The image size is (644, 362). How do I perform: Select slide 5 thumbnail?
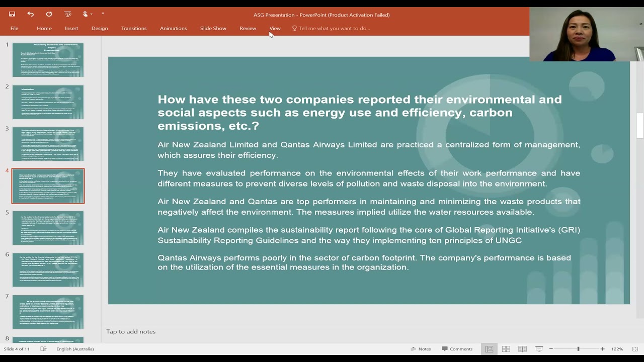(48, 228)
